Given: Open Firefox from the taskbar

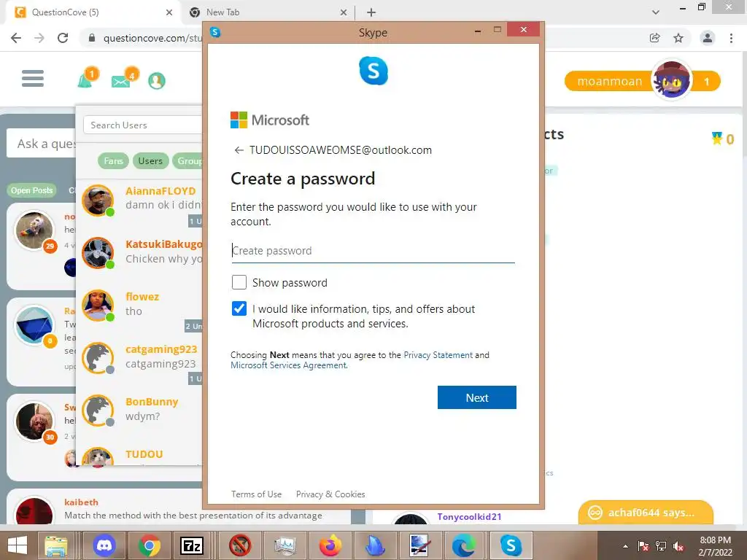Looking at the screenshot, I should pos(330,545).
